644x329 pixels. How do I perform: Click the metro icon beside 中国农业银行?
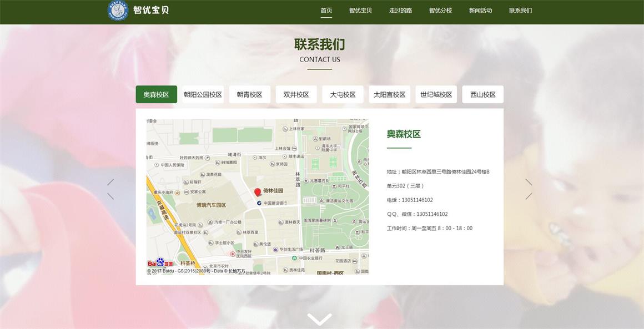click(x=294, y=259)
